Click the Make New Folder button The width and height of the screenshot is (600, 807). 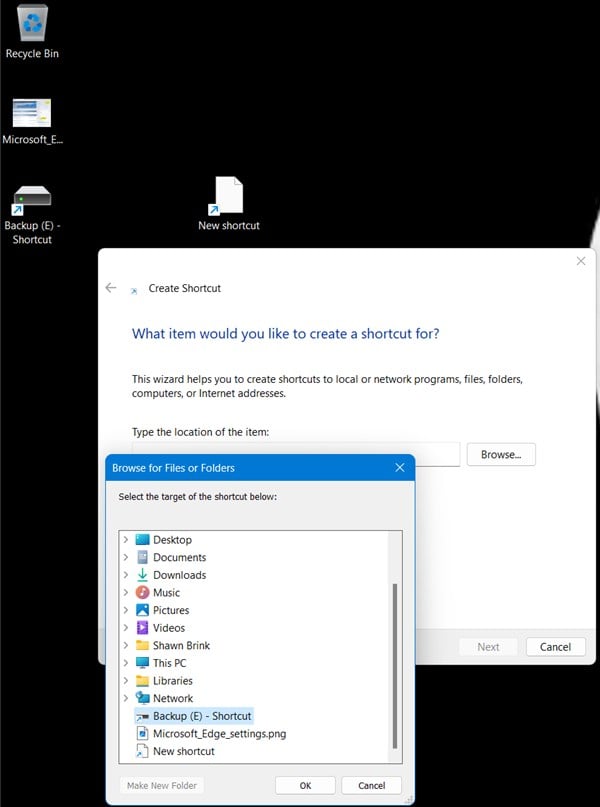(162, 785)
